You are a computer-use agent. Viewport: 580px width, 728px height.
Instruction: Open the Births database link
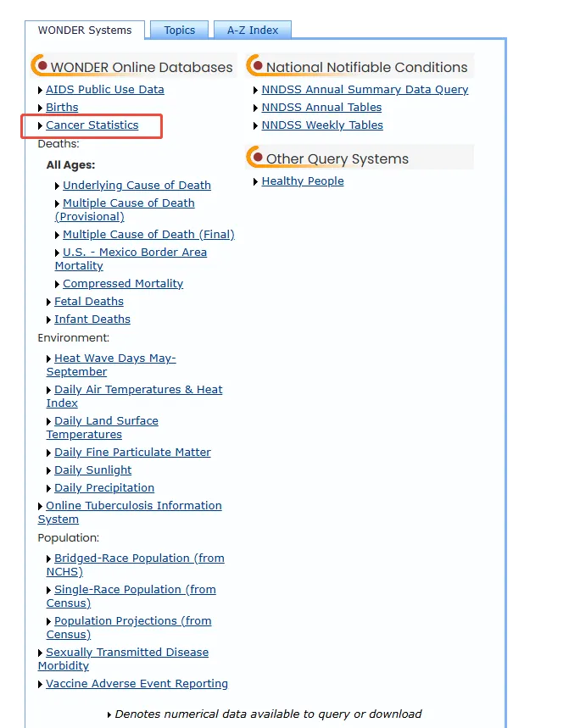point(62,108)
